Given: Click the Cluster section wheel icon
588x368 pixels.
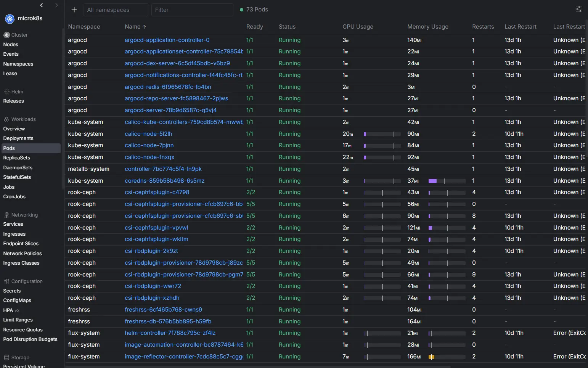Looking at the screenshot, I should point(6,35).
